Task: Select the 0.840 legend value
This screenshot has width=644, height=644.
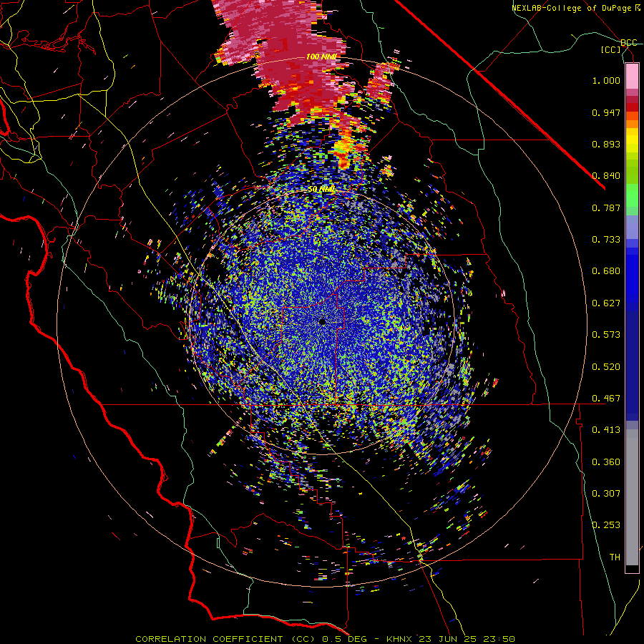Action: pyautogui.click(x=606, y=176)
